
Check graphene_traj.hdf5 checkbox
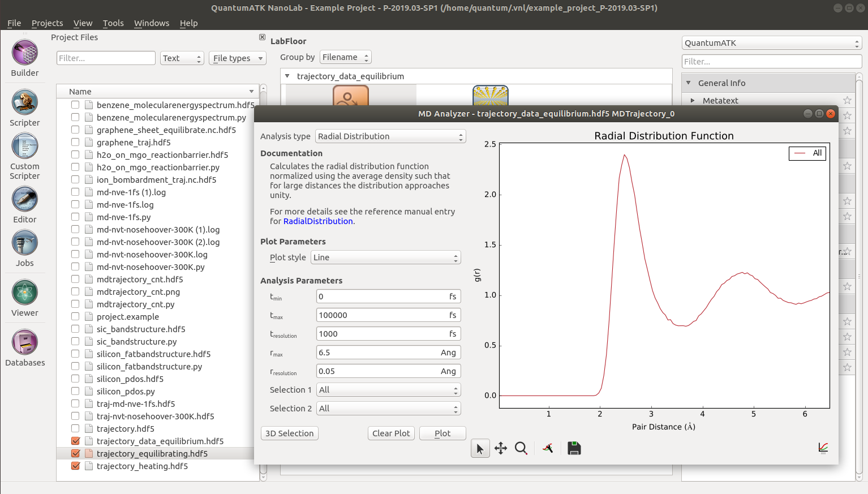[x=75, y=142]
